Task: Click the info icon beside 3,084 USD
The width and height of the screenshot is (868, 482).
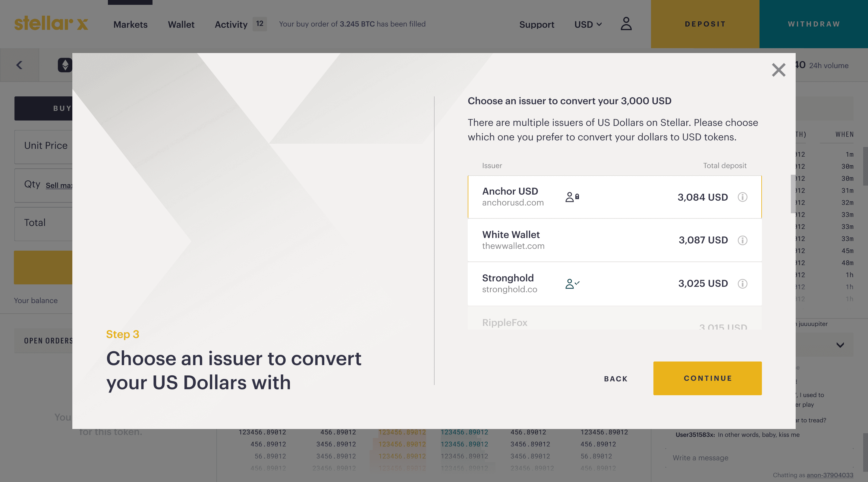Action: [742, 197]
